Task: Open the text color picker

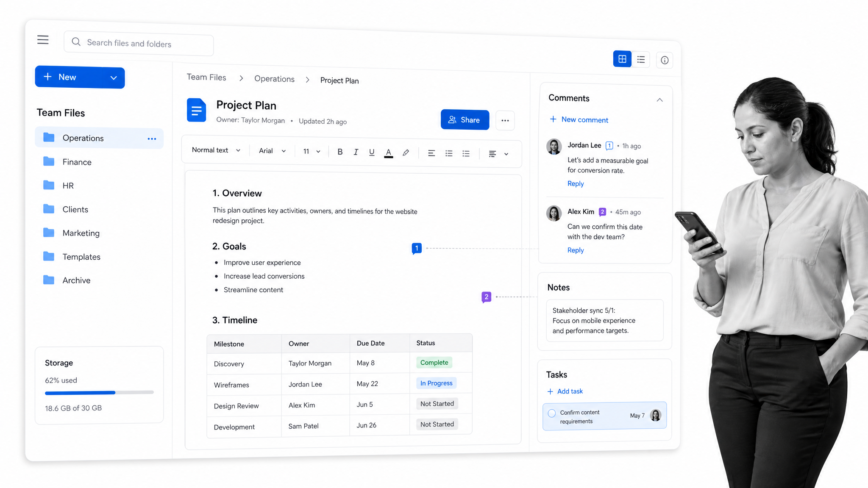Action: pyautogui.click(x=388, y=153)
